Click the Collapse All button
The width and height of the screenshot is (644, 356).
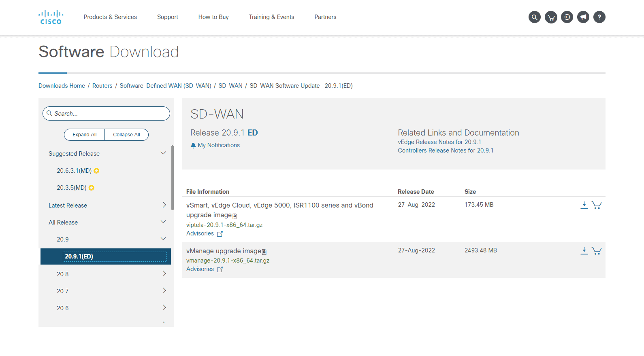[126, 135]
